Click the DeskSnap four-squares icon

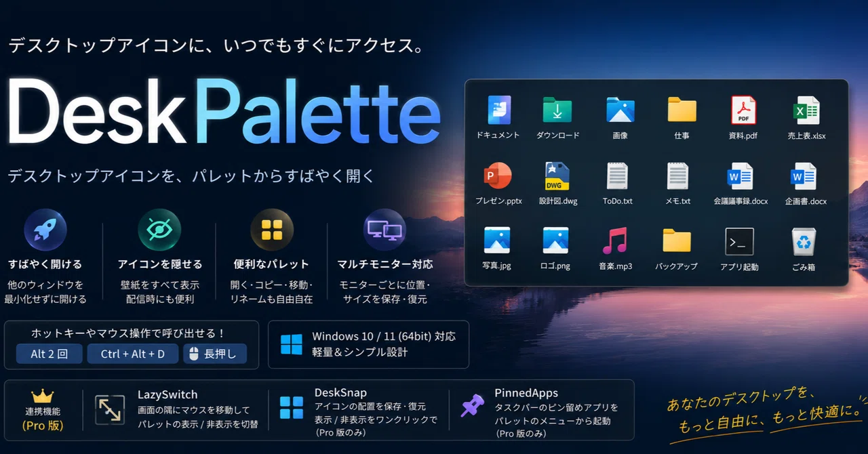pyautogui.click(x=292, y=408)
